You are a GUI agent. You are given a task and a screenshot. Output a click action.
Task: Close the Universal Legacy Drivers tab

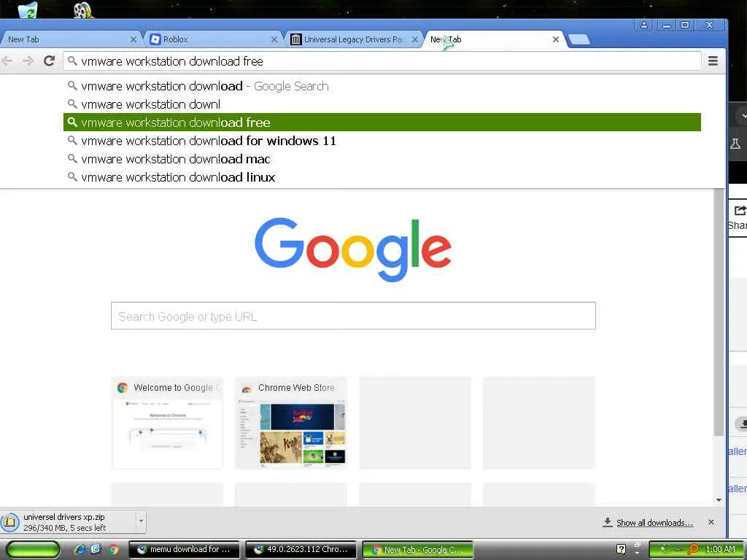[x=414, y=39]
